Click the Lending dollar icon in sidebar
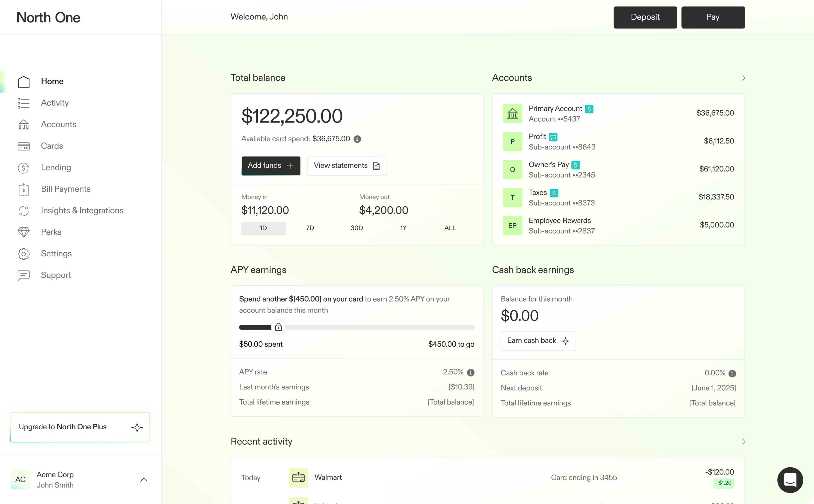This screenshot has height=504, width=814. 23,168
